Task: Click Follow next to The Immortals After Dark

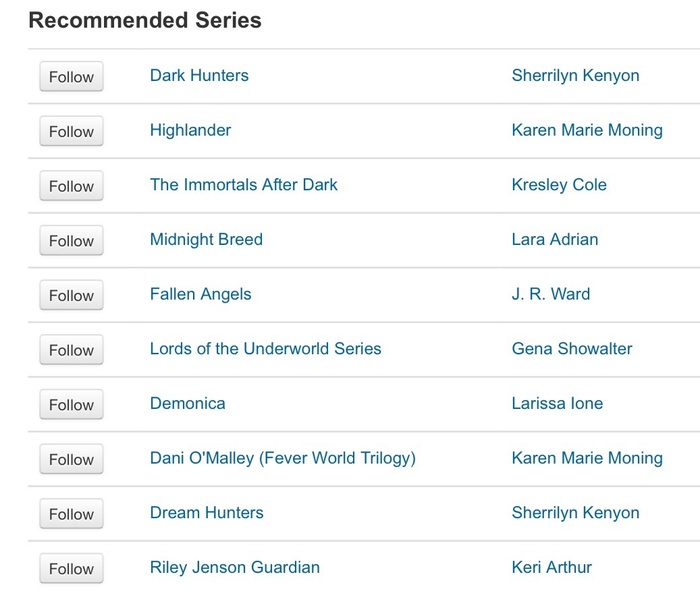Action: [x=71, y=186]
